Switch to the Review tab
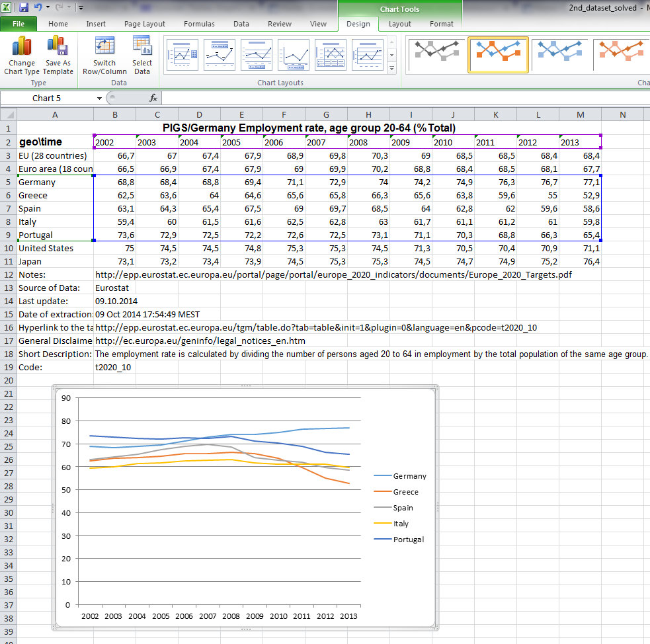This screenshot has height=644, width=650. point(280,24)
